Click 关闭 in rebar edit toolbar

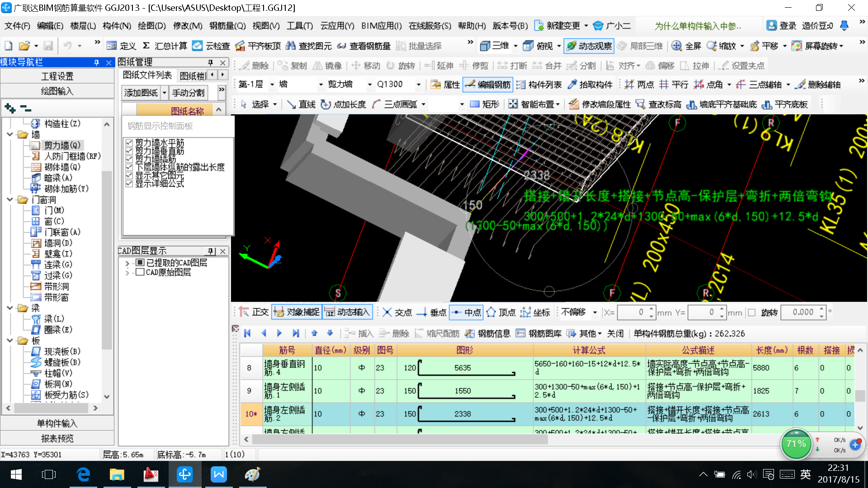(615, 333)
